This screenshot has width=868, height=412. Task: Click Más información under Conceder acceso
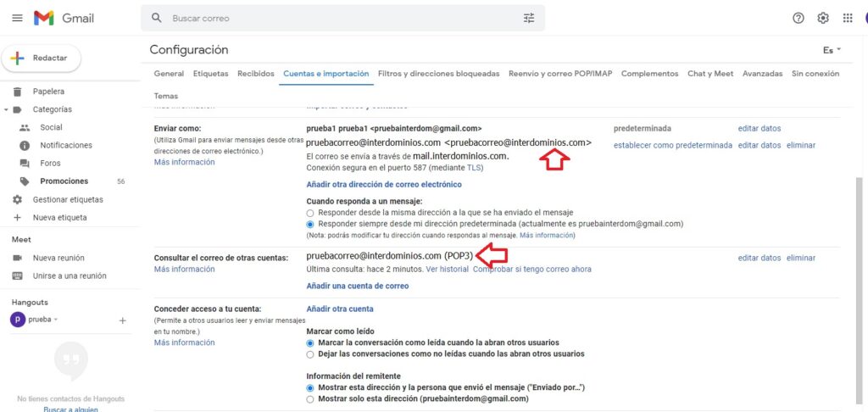click(184, 342)
